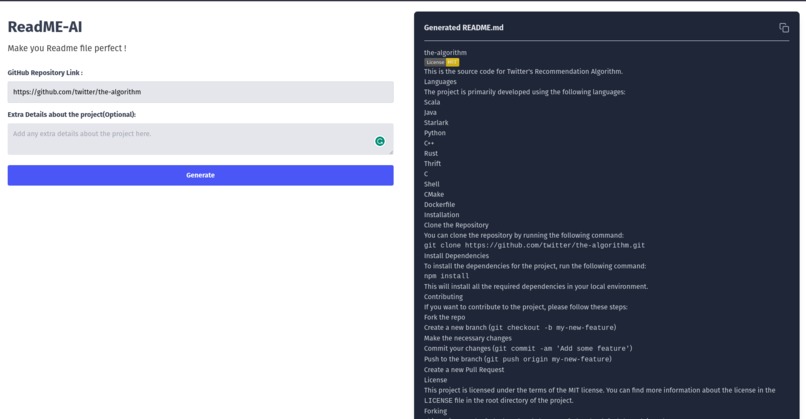
Task: Click the 'Generated README.md' panel title
Action: point(464,28)
